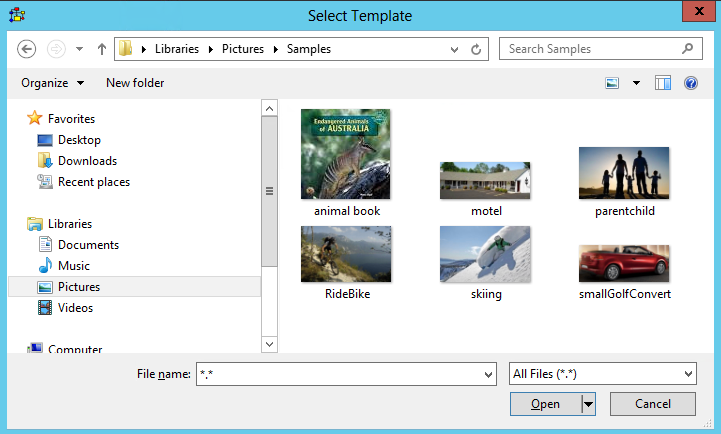The image size is (721, 434).
Task: Click the New folder button
Action: pyautogui.click(x=135, y=83)
